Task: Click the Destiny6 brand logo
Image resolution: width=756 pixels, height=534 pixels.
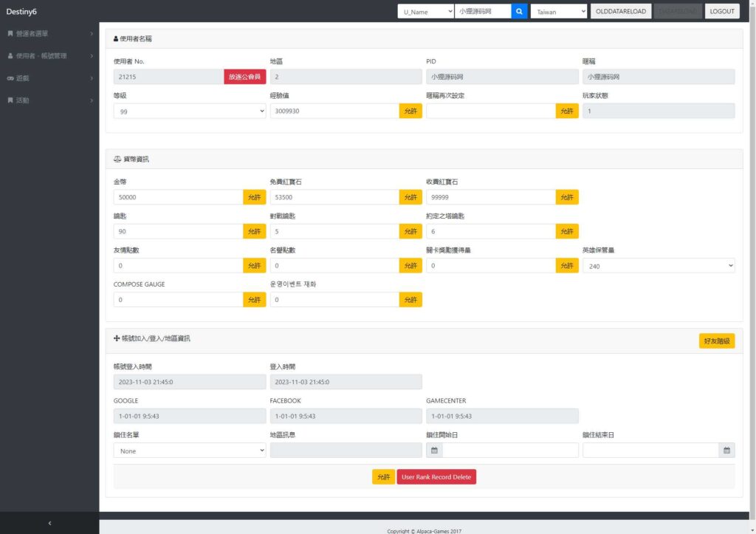Action: pyautogui.click(x=21, y=11)
